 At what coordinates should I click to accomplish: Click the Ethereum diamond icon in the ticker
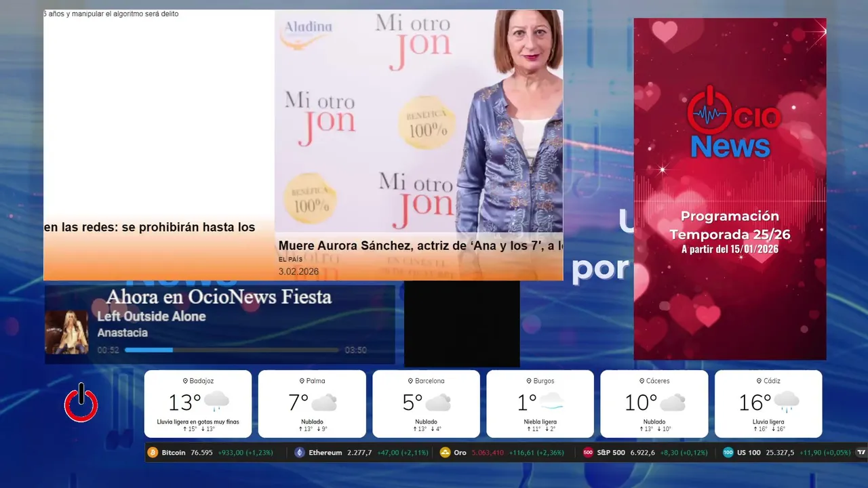click(x=300, y=452)
